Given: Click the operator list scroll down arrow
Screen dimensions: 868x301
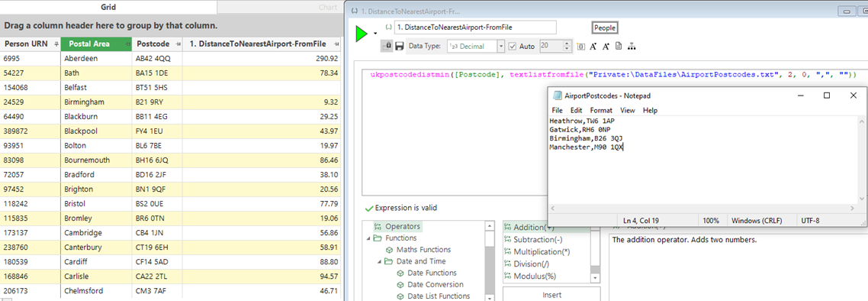Looking at the screenshot, I should coord(595,277).
